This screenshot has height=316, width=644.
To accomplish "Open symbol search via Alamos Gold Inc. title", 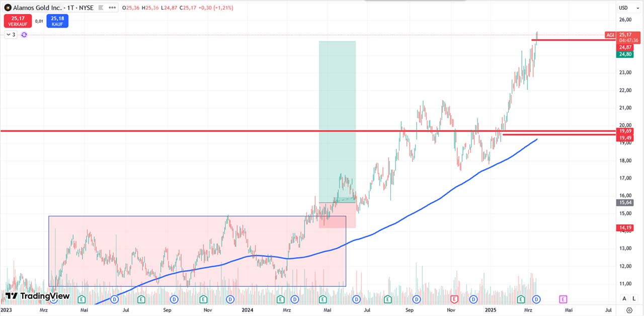I will click(x=38, y=8).
